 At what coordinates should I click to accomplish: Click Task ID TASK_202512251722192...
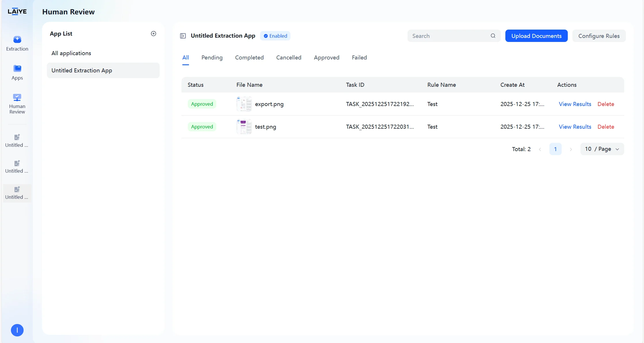click(x=380, y=104)
